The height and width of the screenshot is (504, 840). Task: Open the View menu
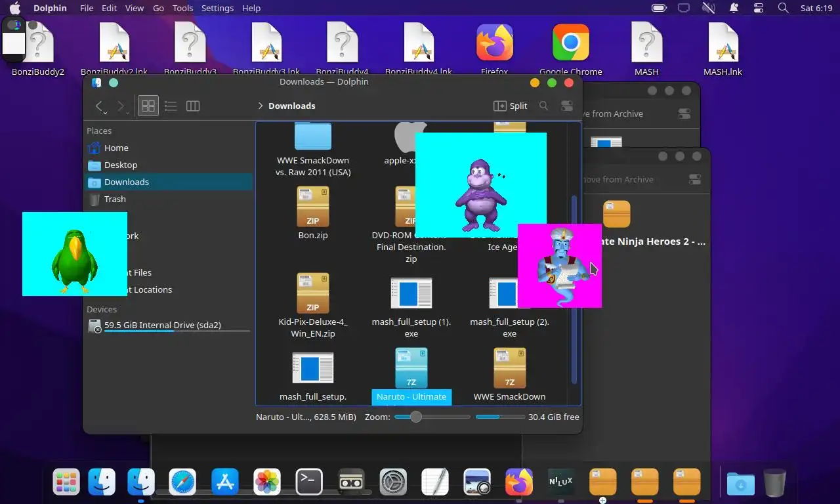[135, 8]
